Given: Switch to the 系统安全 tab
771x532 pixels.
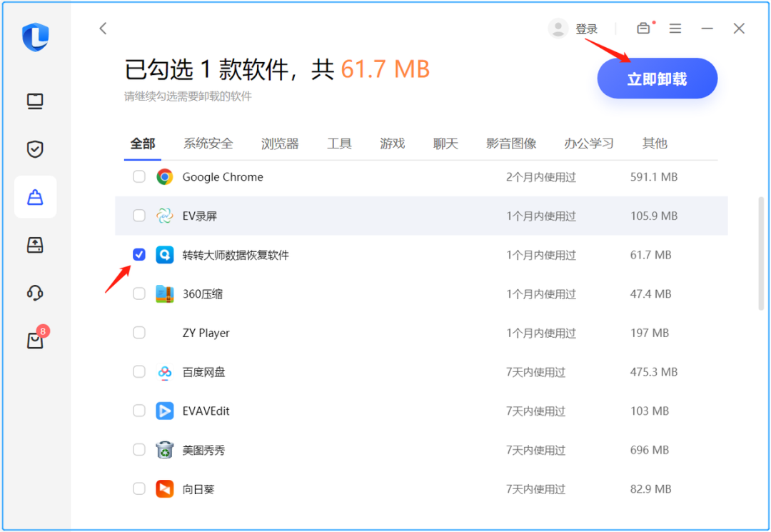Looking at the screenshot, I should tap(208, 144).
